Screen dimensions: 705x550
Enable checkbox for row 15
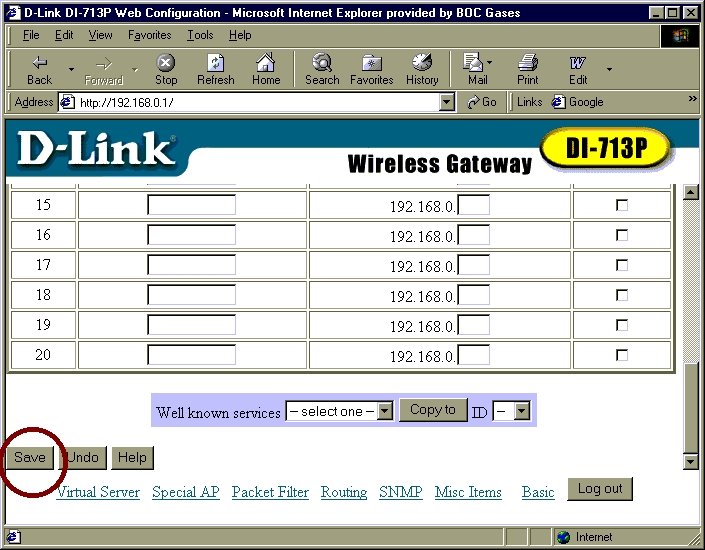pos(622,205)
